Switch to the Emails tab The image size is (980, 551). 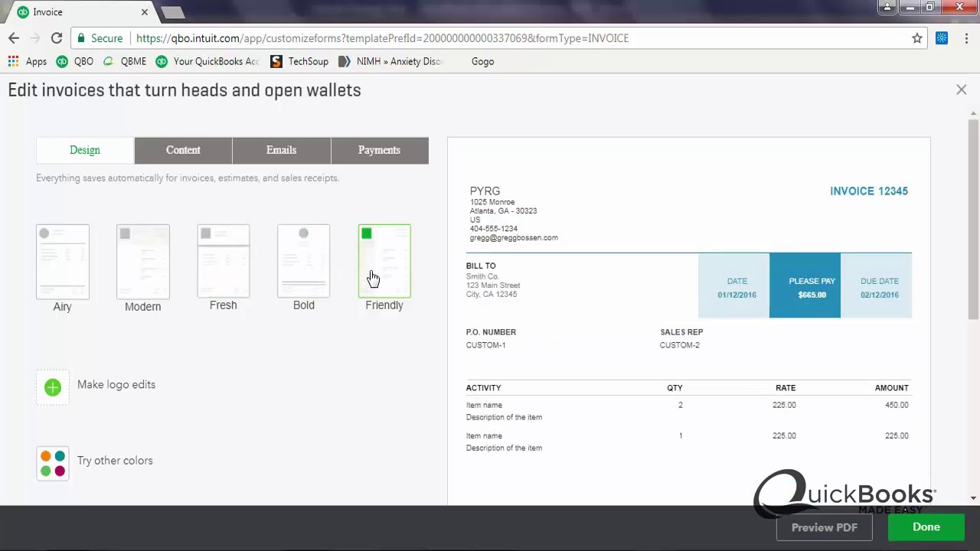281,150
